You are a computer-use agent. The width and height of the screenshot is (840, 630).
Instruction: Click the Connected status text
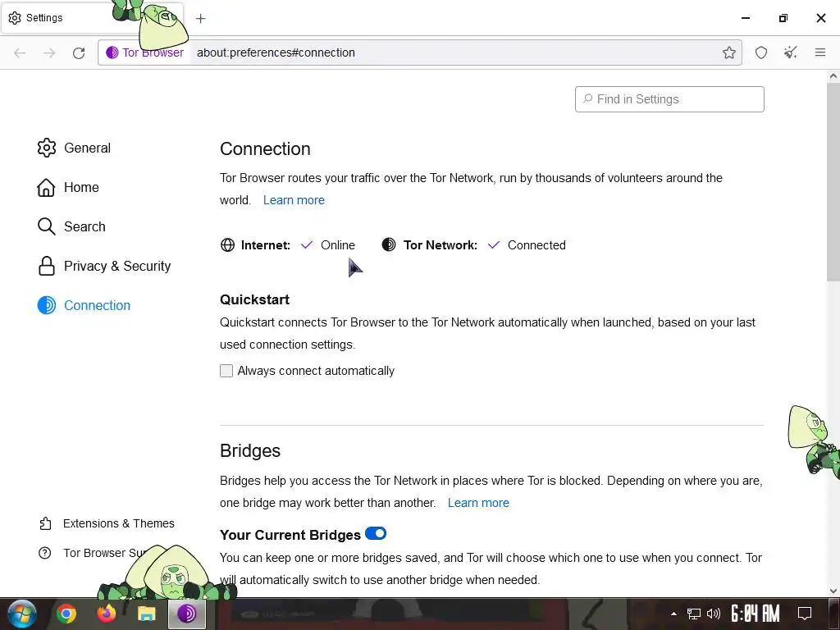pyautogui.click(x=536, y=244)
